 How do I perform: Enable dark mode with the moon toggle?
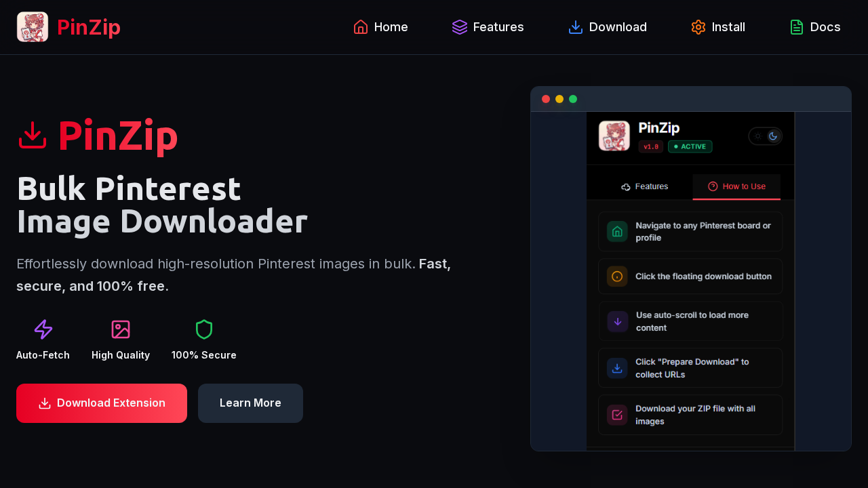773,136
